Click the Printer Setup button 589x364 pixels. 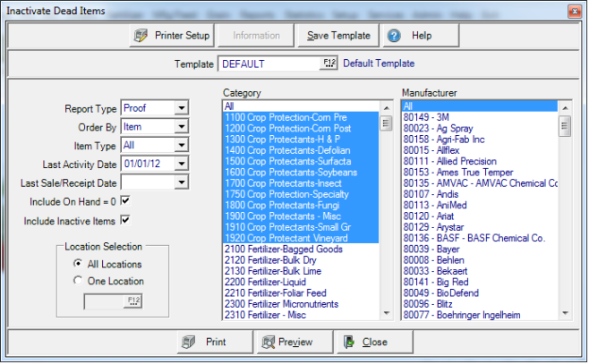(x=171, y=36)
